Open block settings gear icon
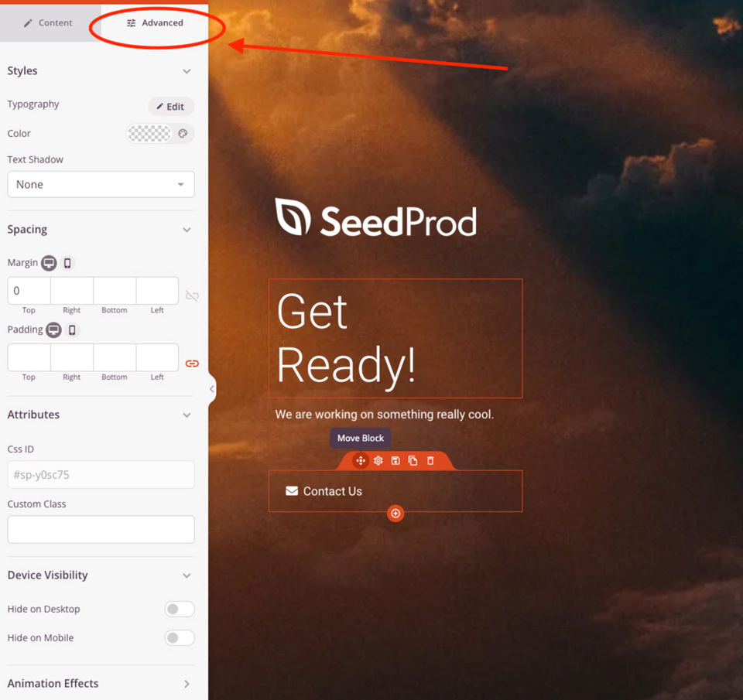 378,460
